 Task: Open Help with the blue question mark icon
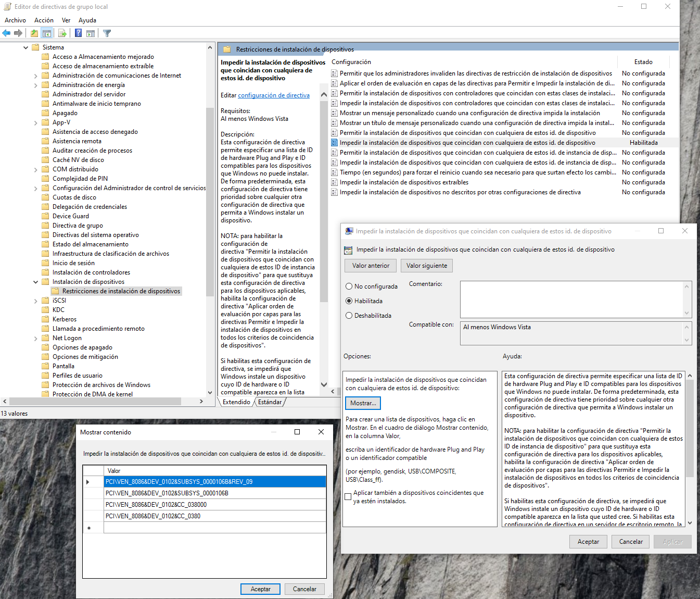coord(78,33)
